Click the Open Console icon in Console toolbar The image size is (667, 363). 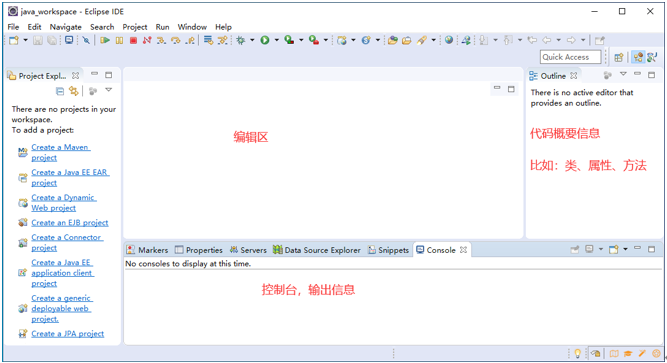[x=613, y=249]
